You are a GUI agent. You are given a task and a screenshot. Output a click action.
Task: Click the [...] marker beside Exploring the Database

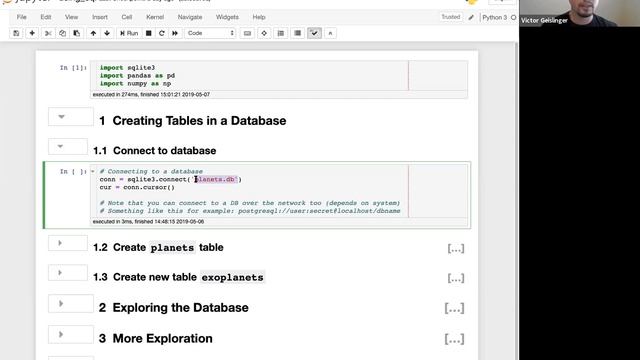(x=454, y=308)
